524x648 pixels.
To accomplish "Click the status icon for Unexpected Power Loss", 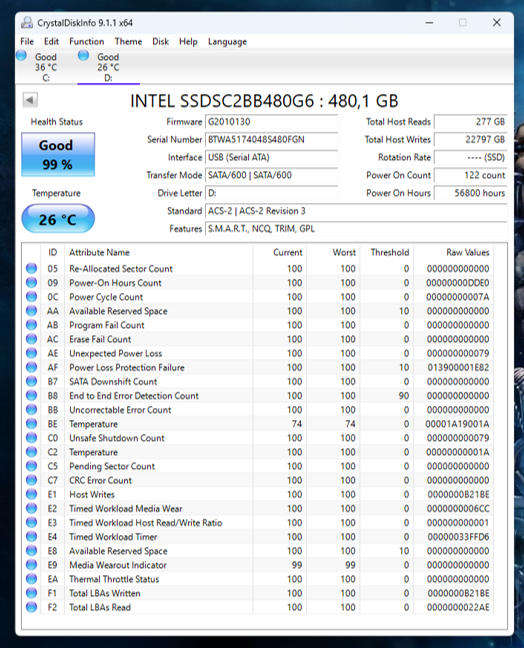I will [31, 353].
